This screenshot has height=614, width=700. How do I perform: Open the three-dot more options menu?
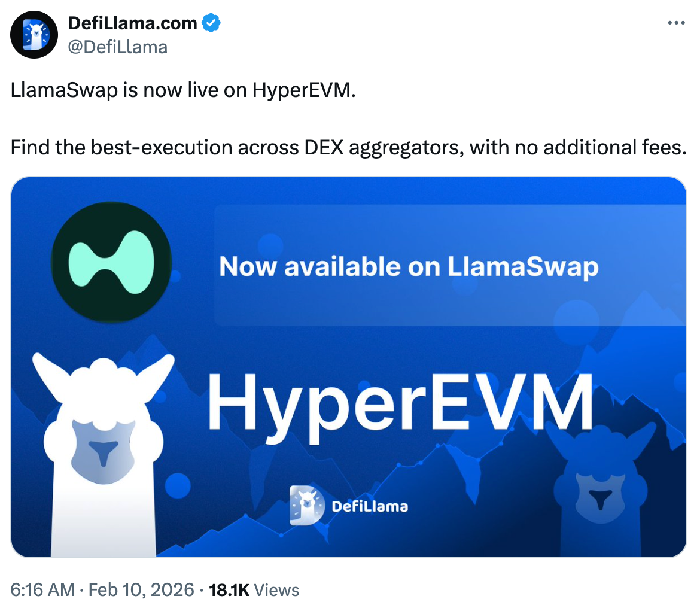click(676, 23)
